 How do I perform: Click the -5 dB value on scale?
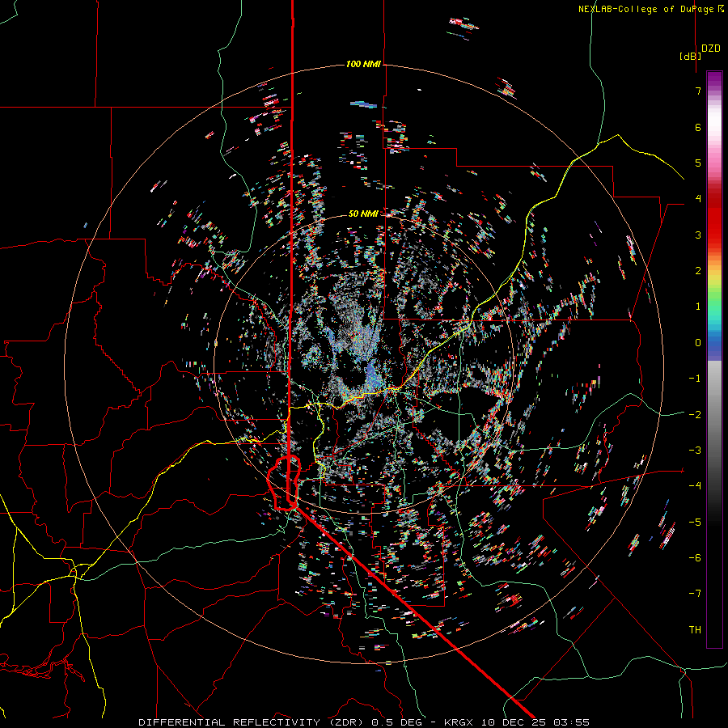[695, 522]
